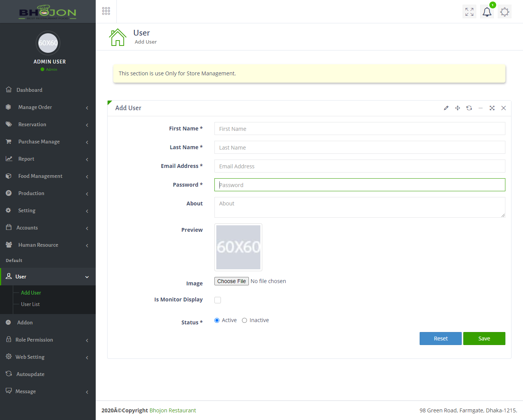
Task: Click the pencil edit icon in Add User panel
Action: [446, 108]
